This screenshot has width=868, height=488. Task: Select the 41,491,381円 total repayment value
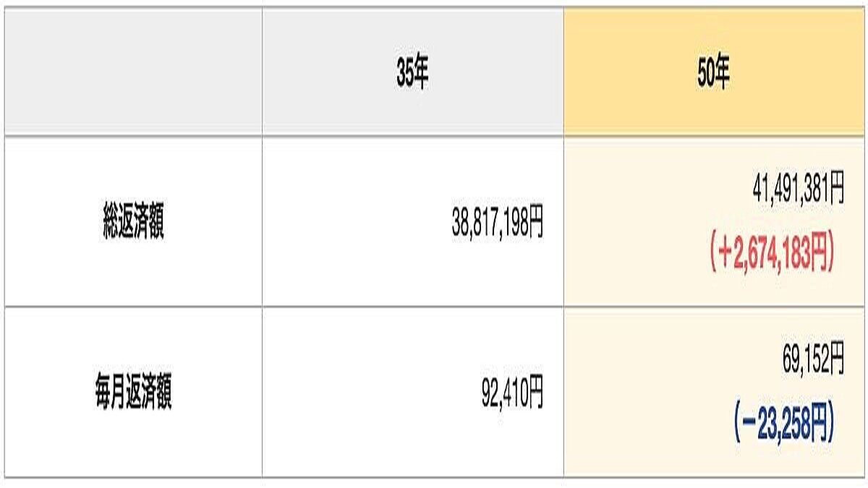798,192
